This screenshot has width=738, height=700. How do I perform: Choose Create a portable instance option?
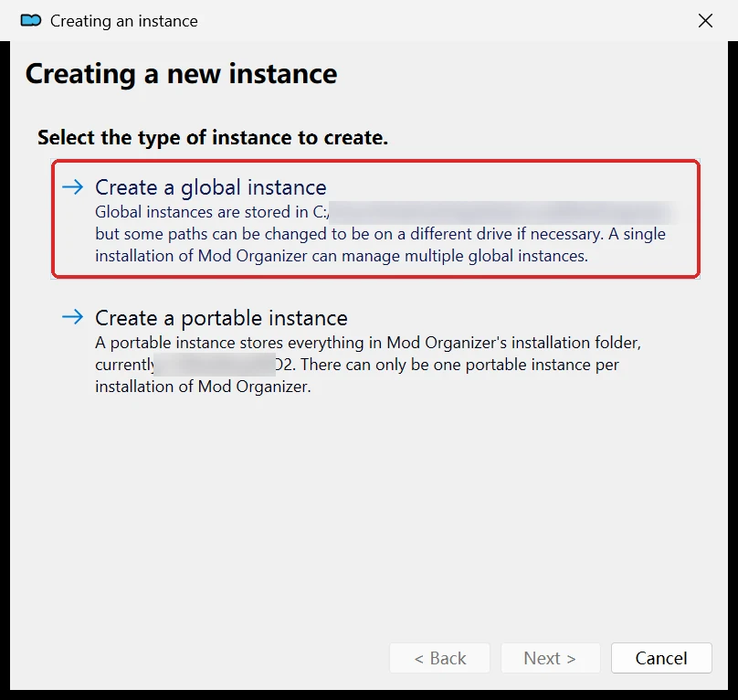tap(375, 350)
